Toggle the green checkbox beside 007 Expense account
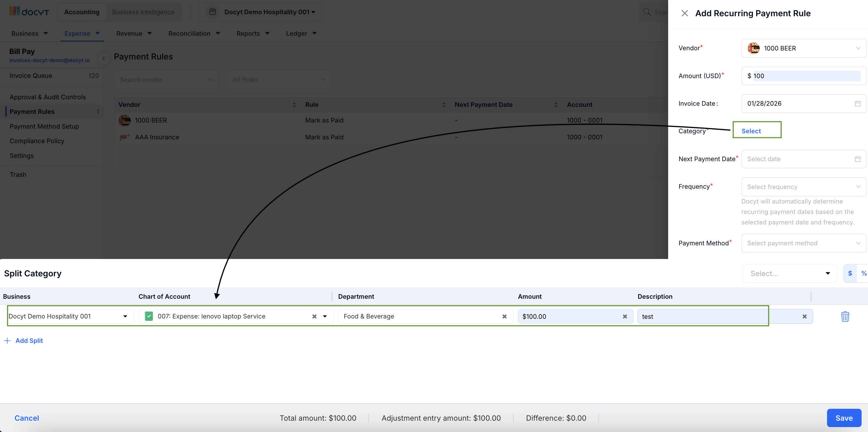This screenshot has width=868, height=432. [149, 316]
